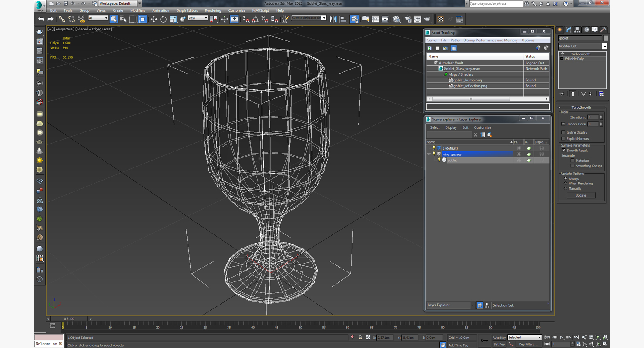This screenshot has height=348, width=644.
Task: Choose the Select and Move tool
Action: tap(153, 19)
